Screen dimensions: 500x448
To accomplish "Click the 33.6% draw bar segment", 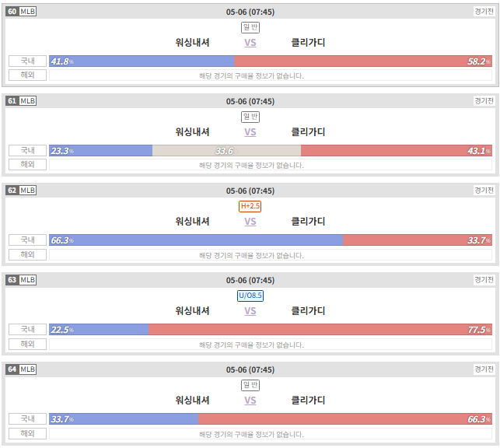I will click(226, 151).
